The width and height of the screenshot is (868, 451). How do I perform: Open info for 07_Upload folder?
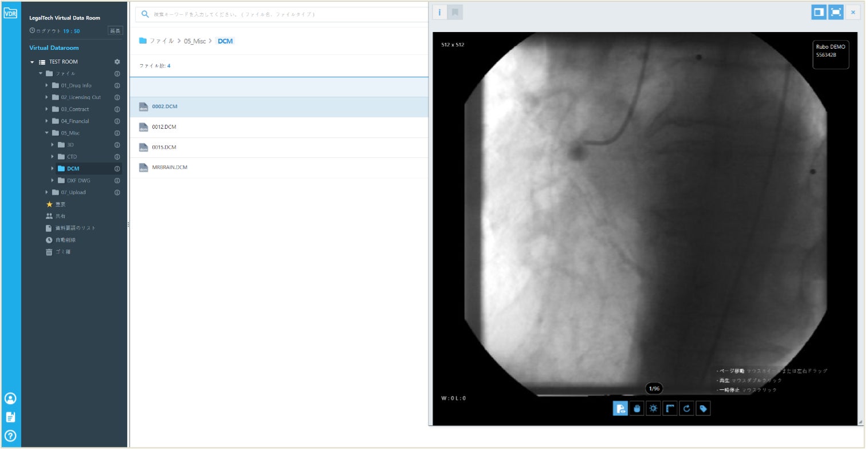(x=117, y=193)
